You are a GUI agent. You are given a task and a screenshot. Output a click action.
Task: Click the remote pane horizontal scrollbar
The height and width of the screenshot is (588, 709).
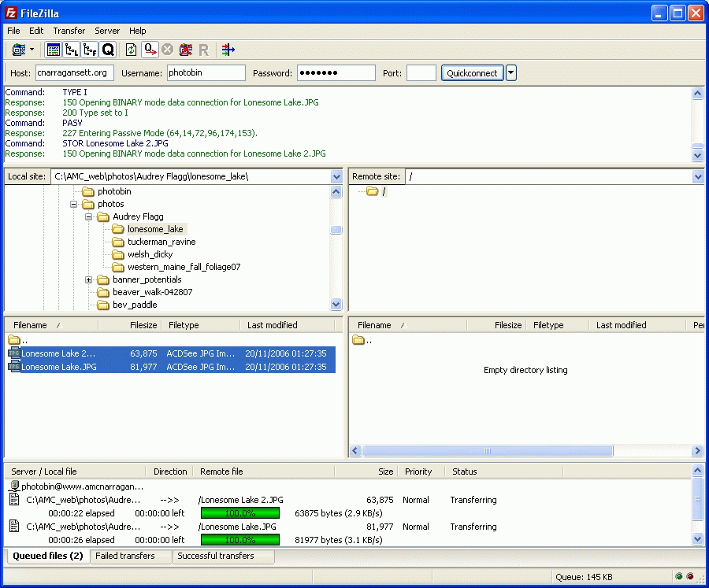[487, 451]
